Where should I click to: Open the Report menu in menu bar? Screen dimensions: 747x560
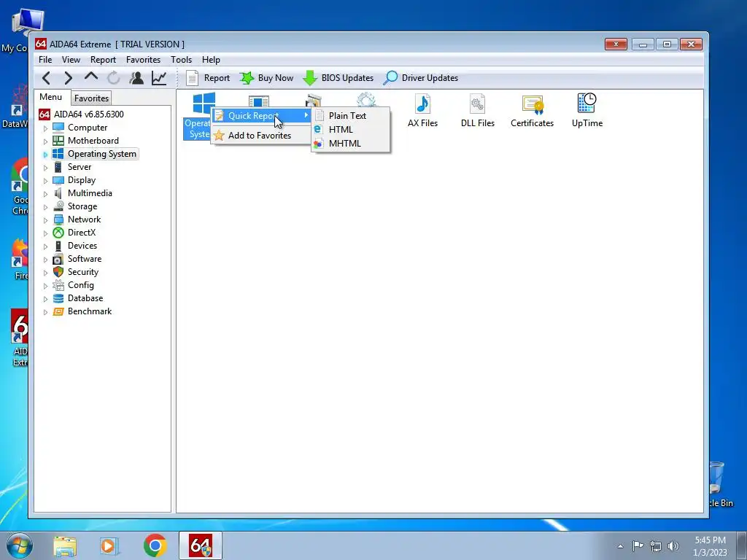(x=103, y=60)
